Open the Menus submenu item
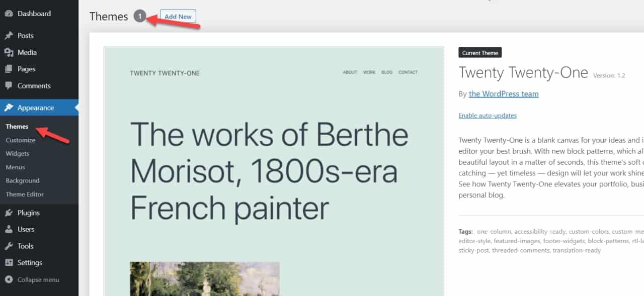 15,167
